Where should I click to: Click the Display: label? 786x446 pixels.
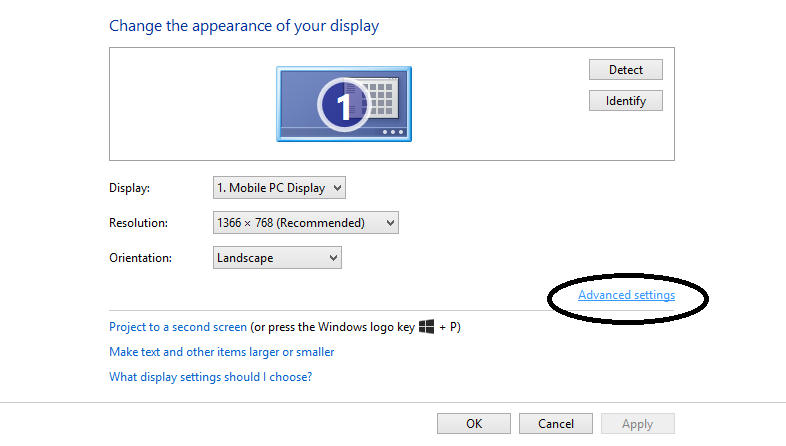coord(129,188)
